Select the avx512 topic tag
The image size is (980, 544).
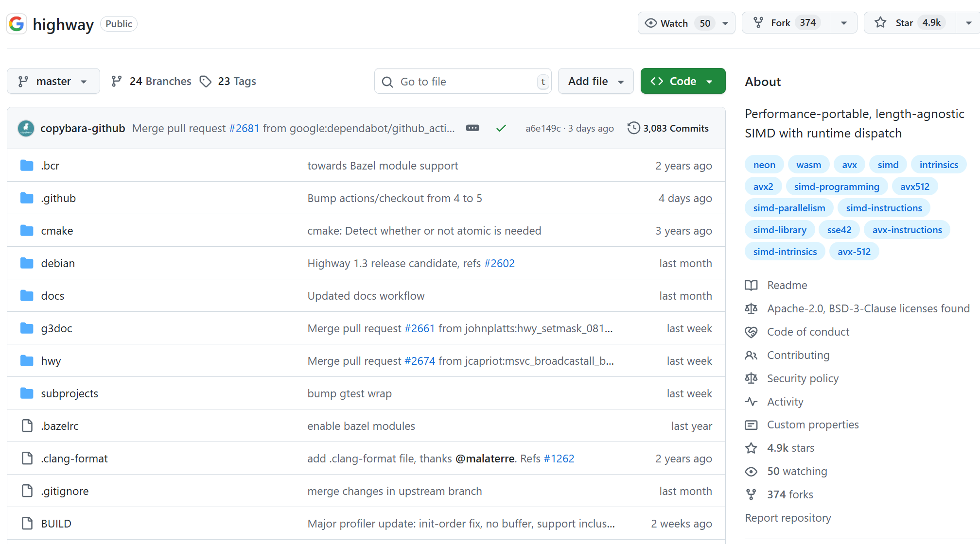coord(915,187)
